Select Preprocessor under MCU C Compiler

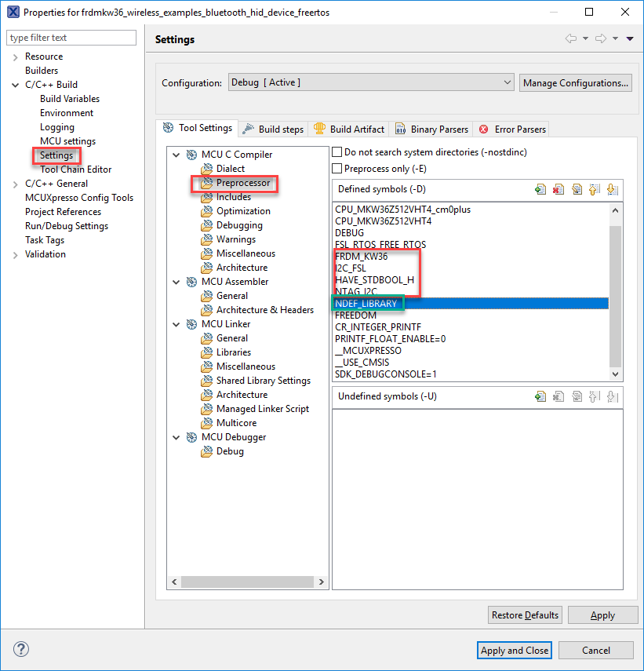(x=243, y=183)
